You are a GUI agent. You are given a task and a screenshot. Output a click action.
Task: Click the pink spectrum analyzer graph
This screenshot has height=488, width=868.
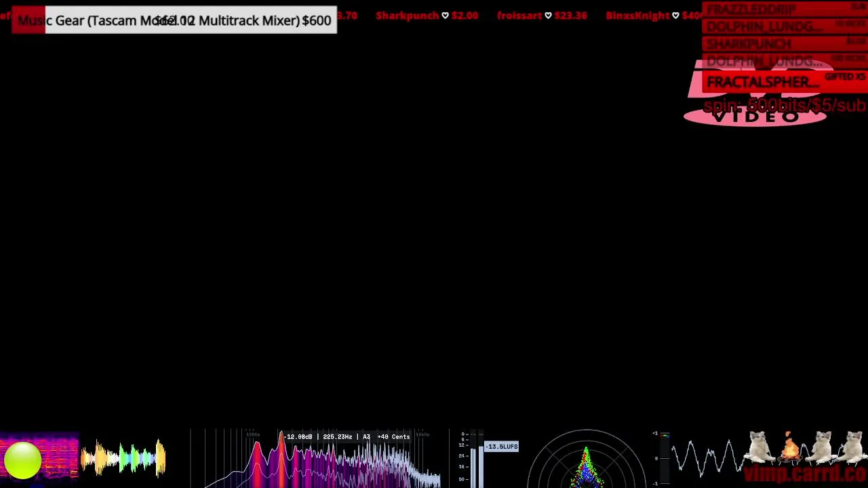coord(316,458)
